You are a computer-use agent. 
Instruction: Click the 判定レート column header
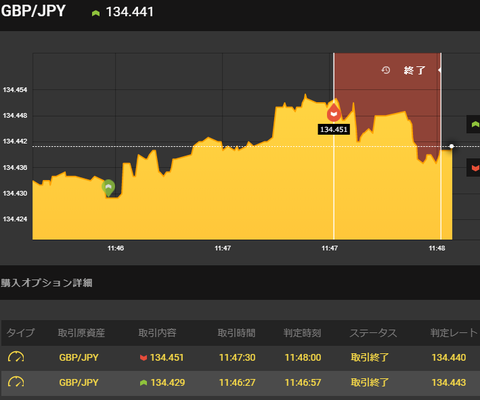click(x=454, y=333)
